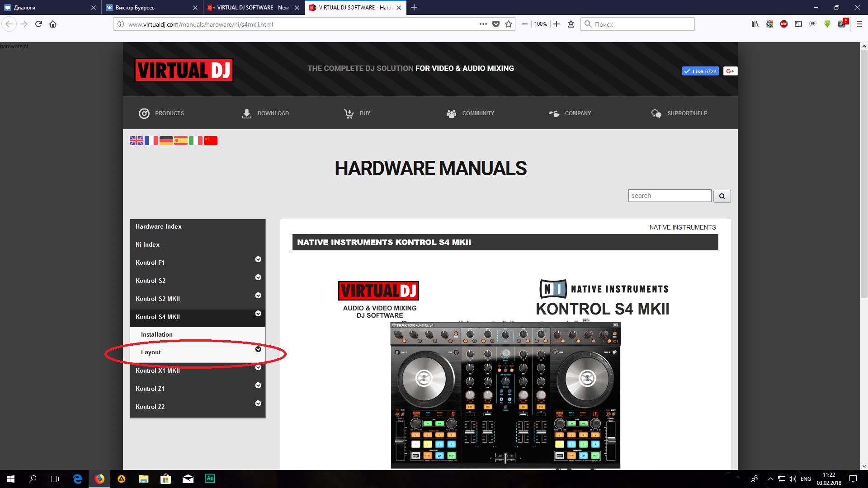Open the volume speaker tray icon

(793, 479)
